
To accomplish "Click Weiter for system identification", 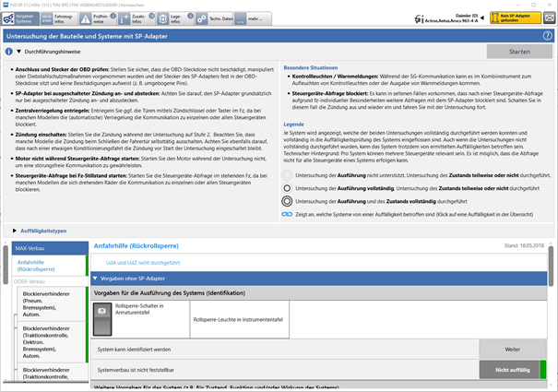I will [x=510, y=349].
